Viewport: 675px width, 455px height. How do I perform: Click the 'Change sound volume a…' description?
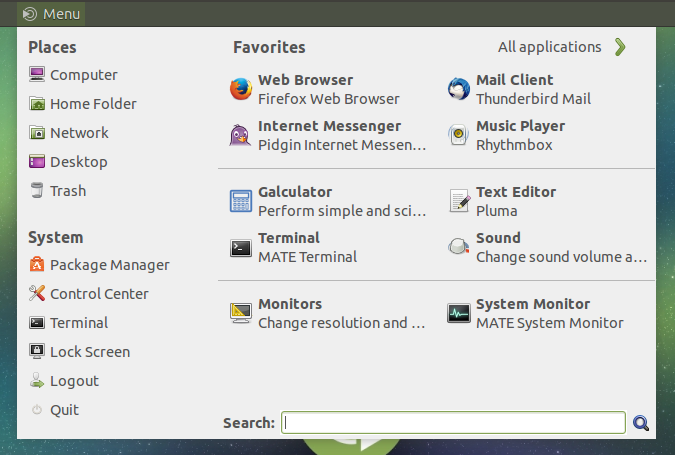[561, 257]
